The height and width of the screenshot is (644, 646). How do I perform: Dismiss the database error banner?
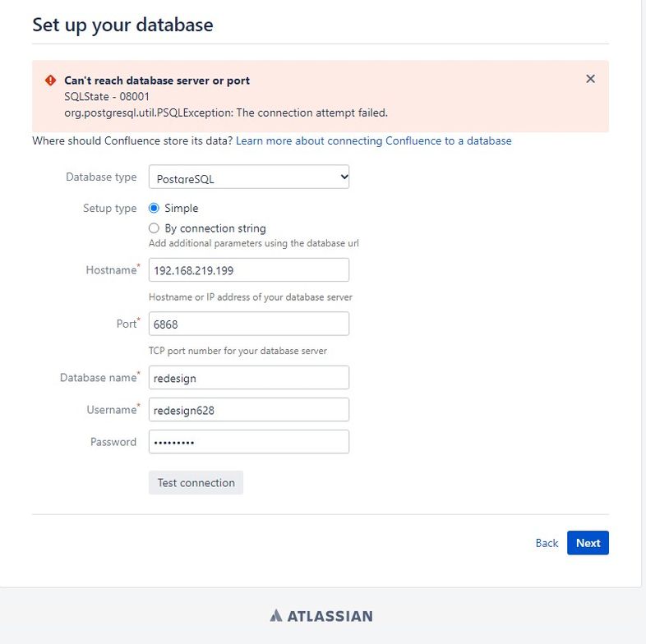click(x=590, y=79)
